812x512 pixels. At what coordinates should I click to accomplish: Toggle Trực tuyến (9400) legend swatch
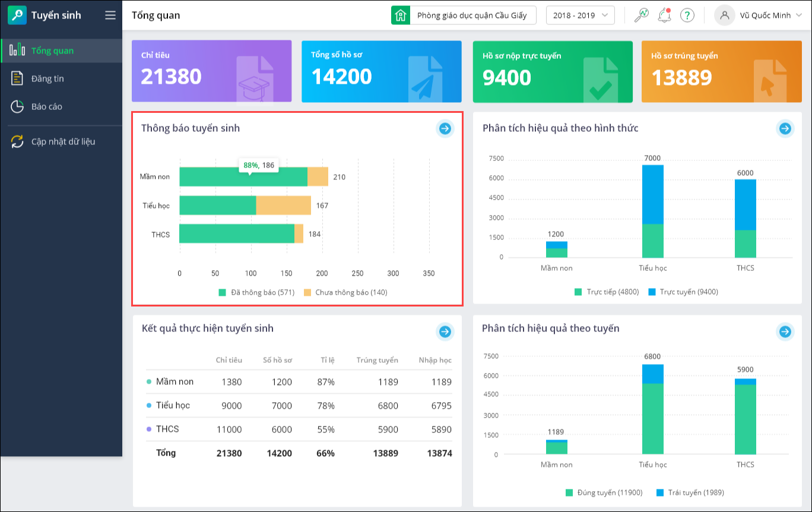click(652, 292)
